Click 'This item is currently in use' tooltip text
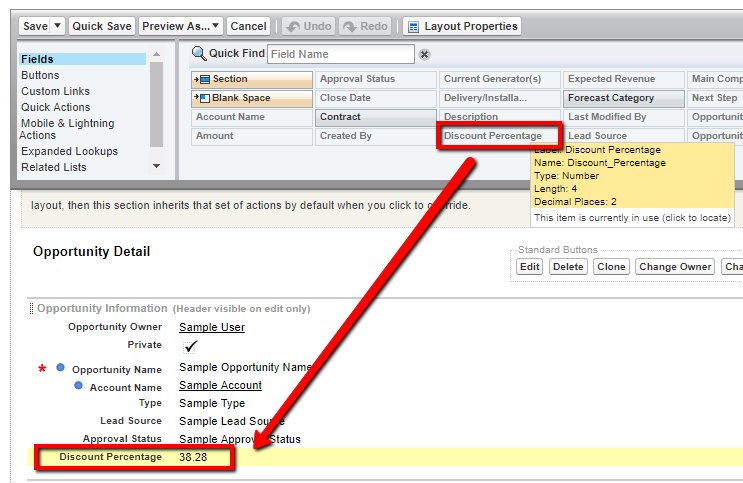 click(x=632, y=218)
